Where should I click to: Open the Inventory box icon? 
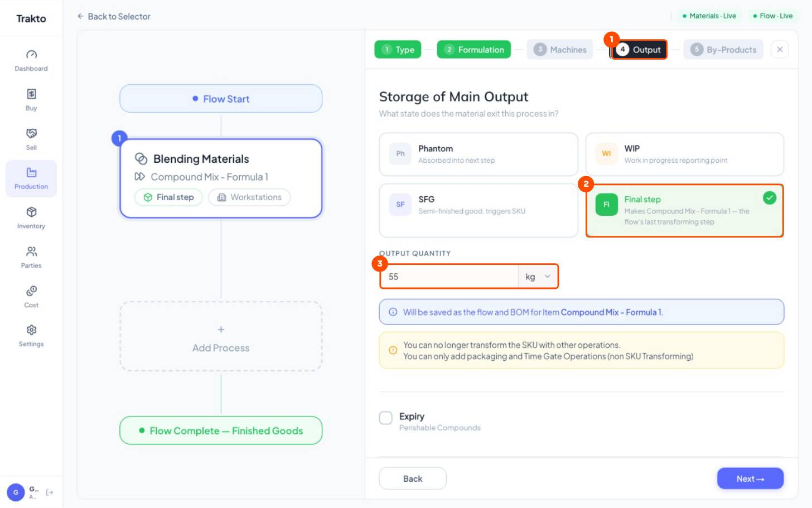(31, 212)
